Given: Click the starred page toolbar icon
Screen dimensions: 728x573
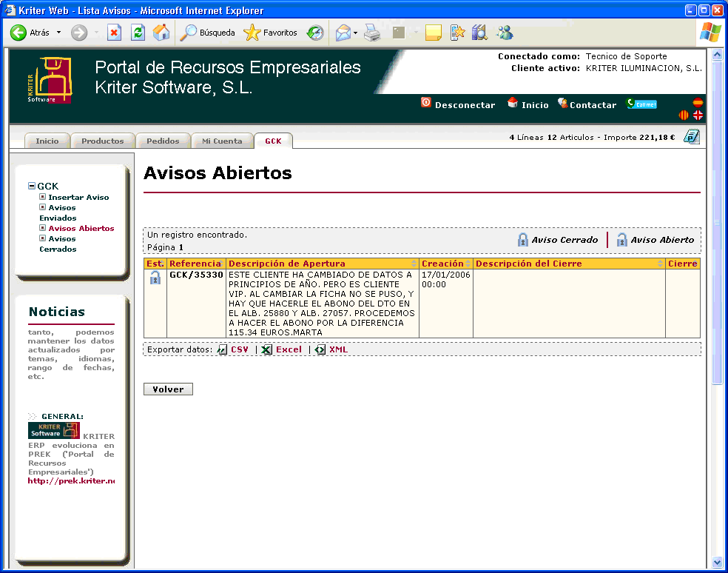Looking at the screenshot, I should coord(457,33).
